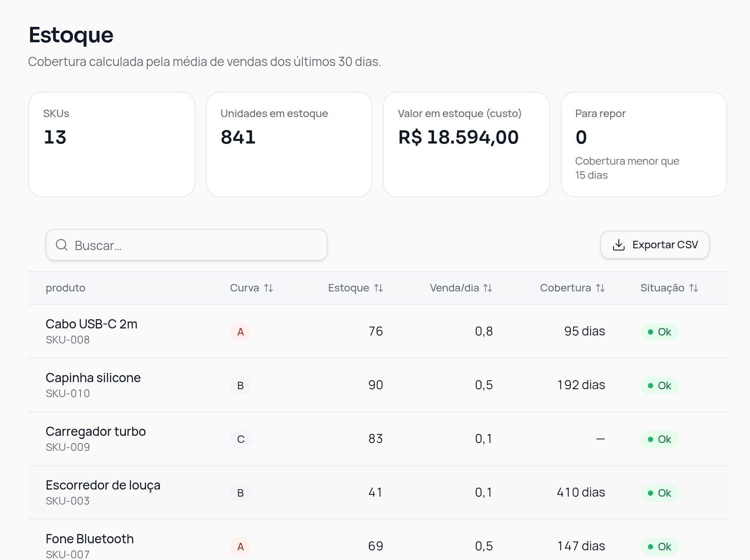Sort by Cobertura column arrows icon
Image resolution: width=750 pixels, height=560 pixels.
click(x=600, y=288)
